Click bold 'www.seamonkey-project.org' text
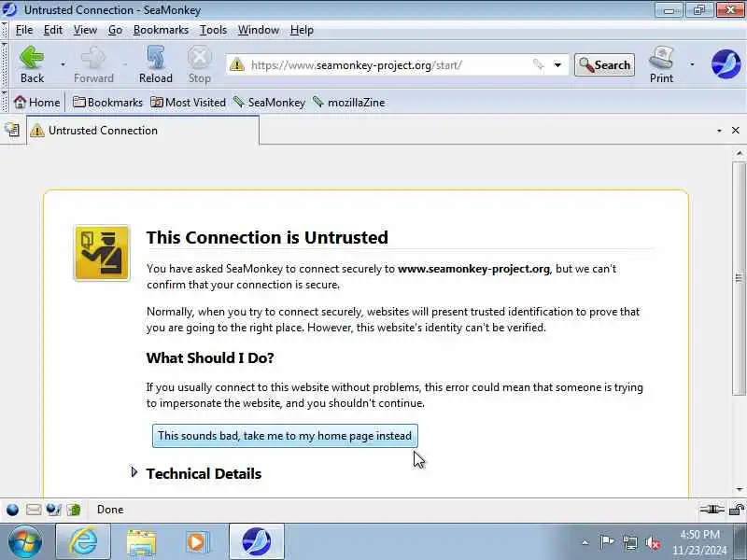The image size is (747, 560). [473, 269]
